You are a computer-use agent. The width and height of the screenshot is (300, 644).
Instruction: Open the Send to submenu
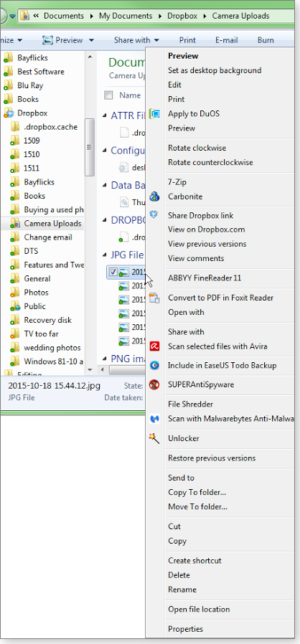point(182,478)
